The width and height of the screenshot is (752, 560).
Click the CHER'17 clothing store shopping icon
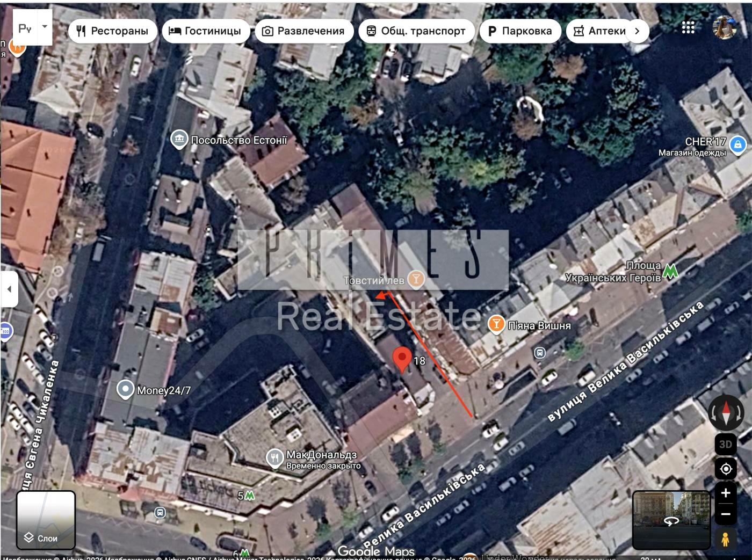tap(738, 144)
